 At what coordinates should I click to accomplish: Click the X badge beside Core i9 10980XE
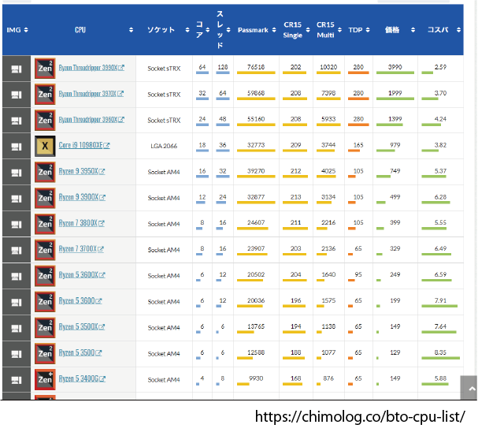tap(45, 146)
